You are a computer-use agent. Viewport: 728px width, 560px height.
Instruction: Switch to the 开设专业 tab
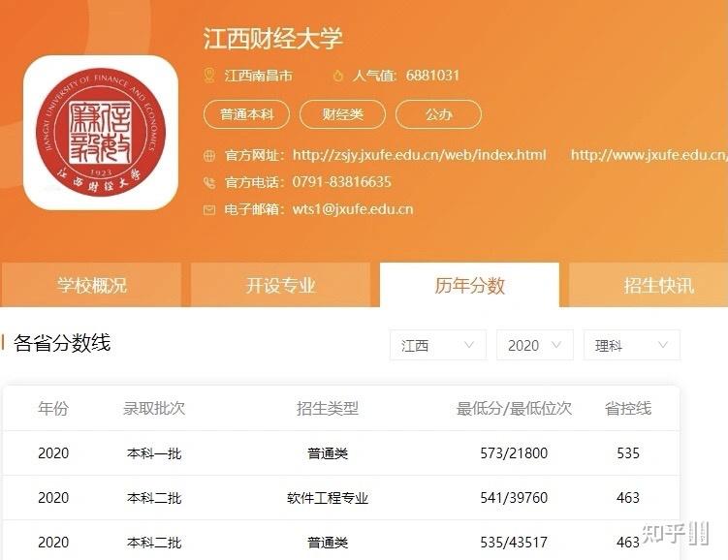coord(280,285)
